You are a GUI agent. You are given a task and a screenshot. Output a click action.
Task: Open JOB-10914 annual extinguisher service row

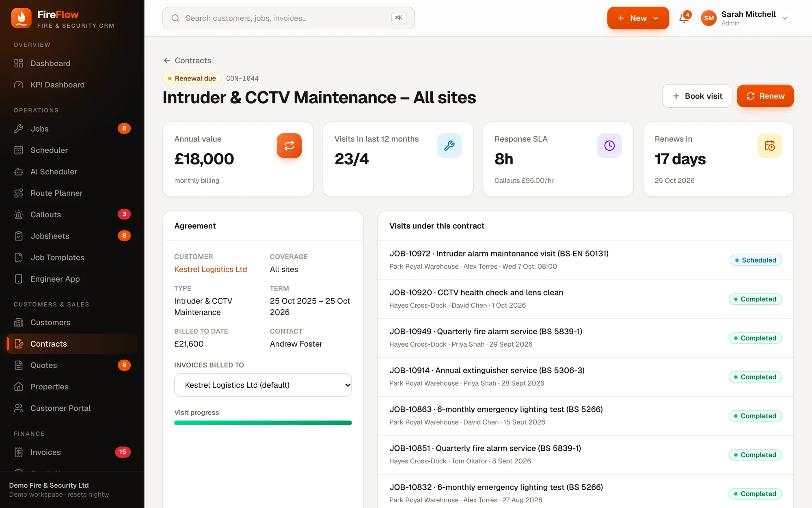[x=585, y=377]
